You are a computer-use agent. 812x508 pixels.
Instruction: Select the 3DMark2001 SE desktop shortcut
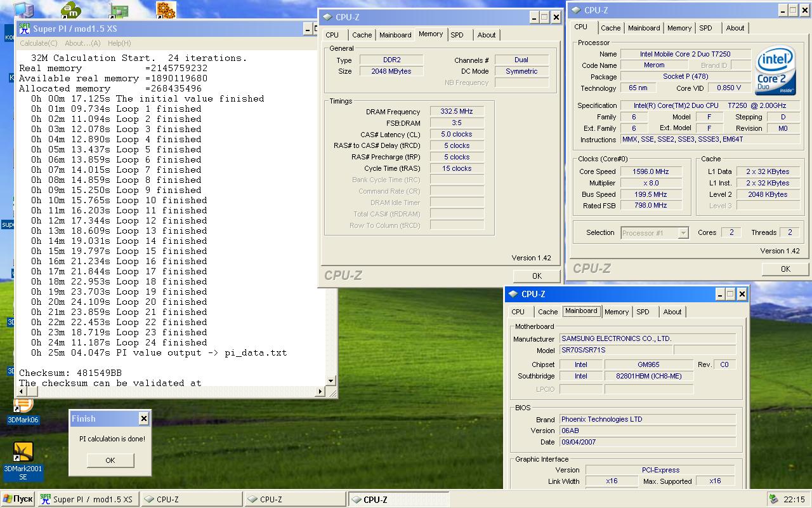tap(23, 462)
